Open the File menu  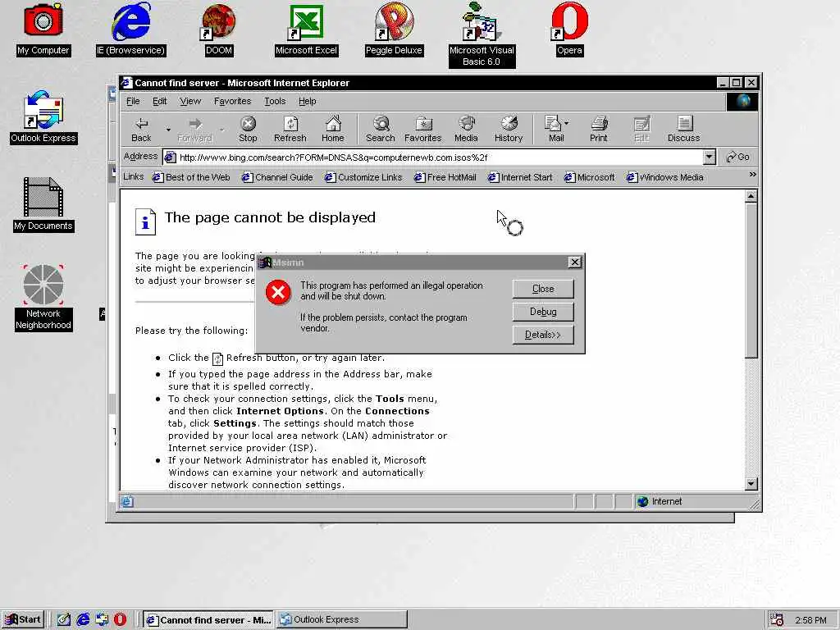133,101
